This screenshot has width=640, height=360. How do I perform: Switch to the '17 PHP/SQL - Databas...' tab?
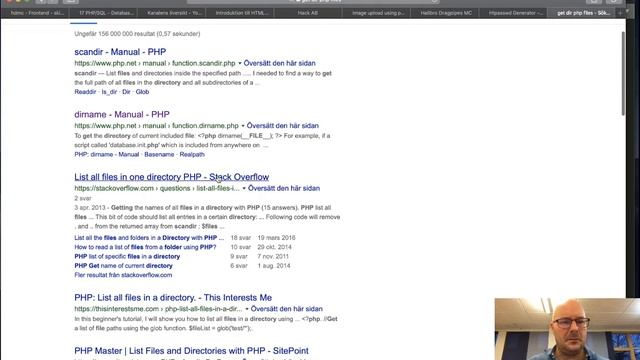[106, 13]
